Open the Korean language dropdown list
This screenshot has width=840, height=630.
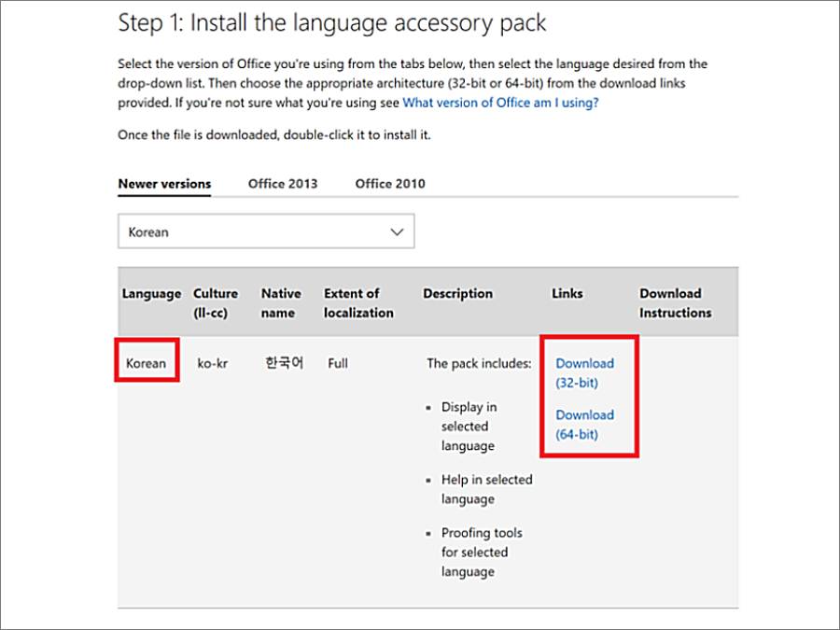[266, 231]
